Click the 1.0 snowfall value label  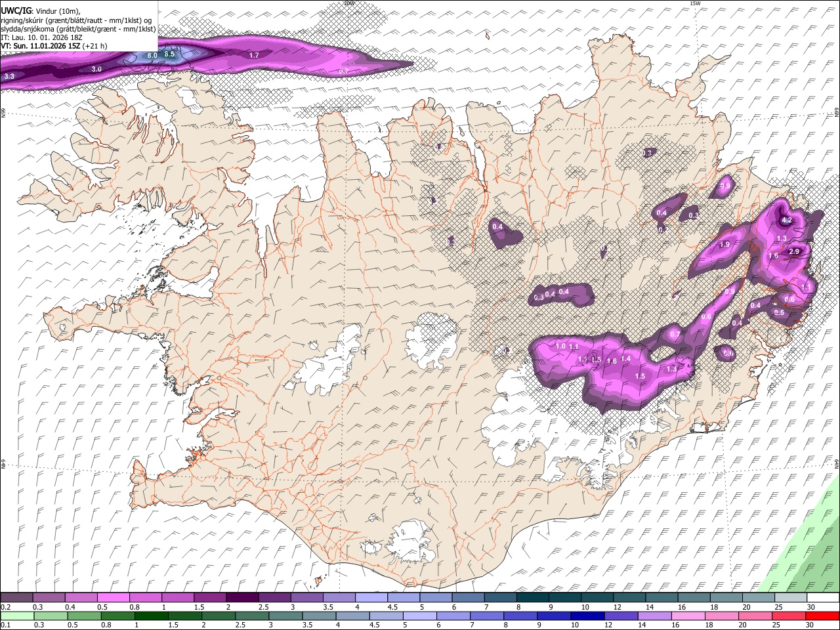pyautogui.click(x=560, y=346)
